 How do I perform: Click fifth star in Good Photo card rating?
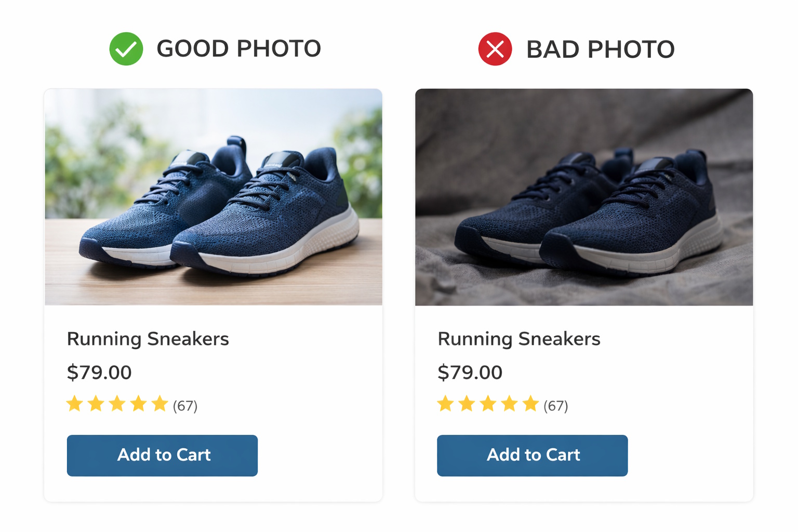(160, 404)
